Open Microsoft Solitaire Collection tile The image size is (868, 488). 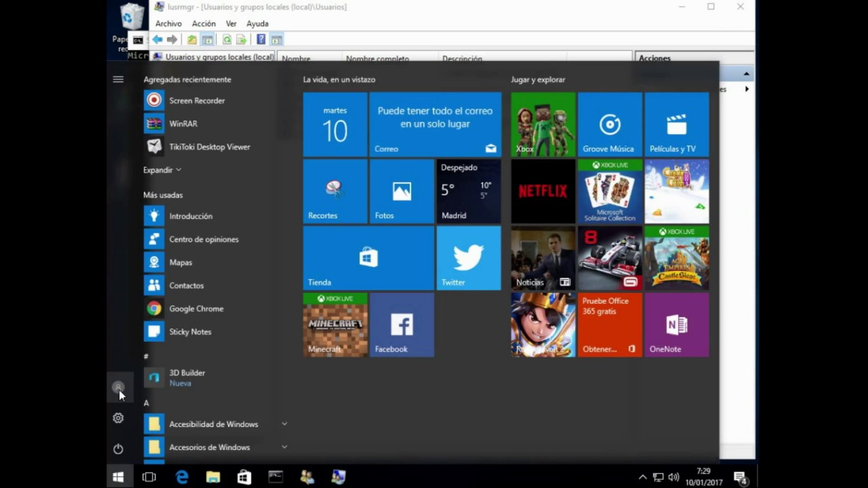[x=610, y=191]
